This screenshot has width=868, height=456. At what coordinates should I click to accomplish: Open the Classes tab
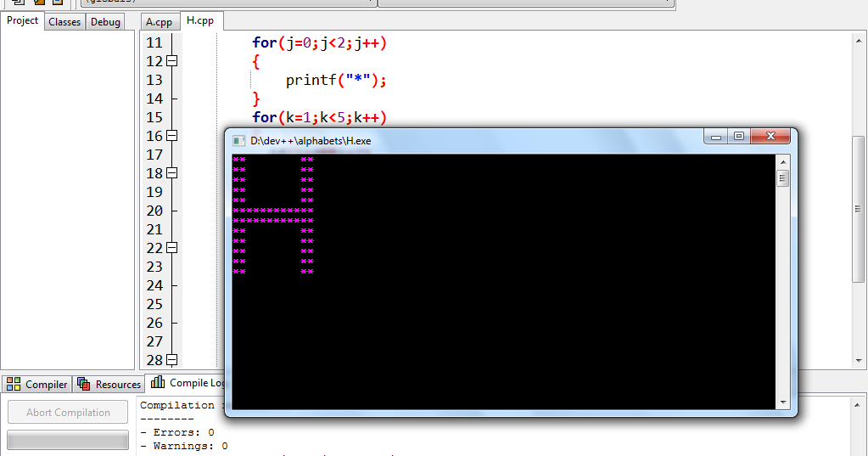point(64,22)
